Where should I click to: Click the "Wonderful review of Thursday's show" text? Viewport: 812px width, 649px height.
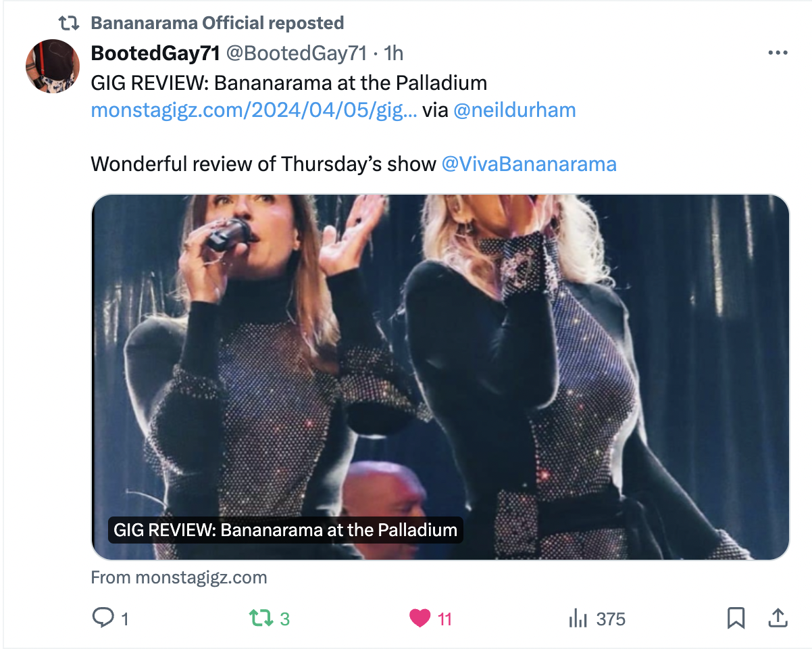[263, 164]
